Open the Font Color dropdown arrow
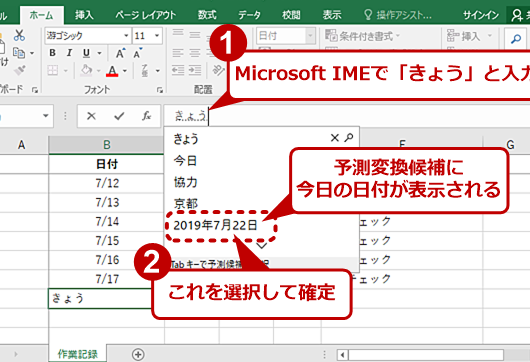 point(125,71)
